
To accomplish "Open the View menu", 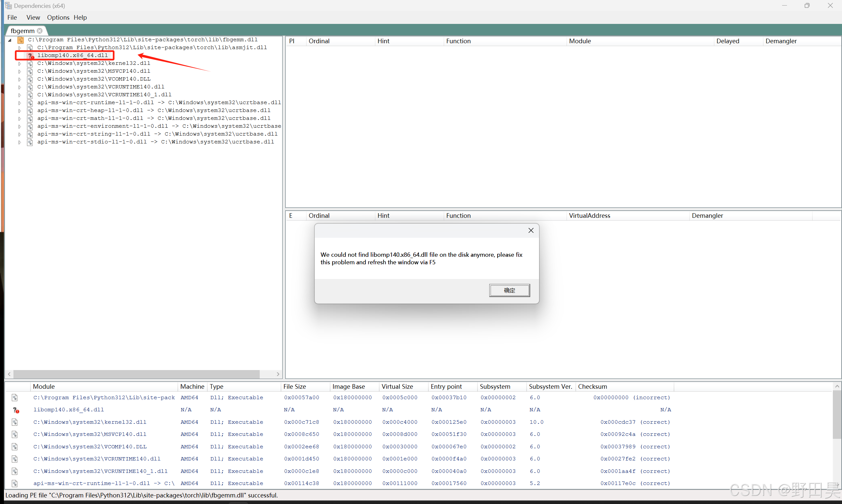I will (x=33, y=17).
